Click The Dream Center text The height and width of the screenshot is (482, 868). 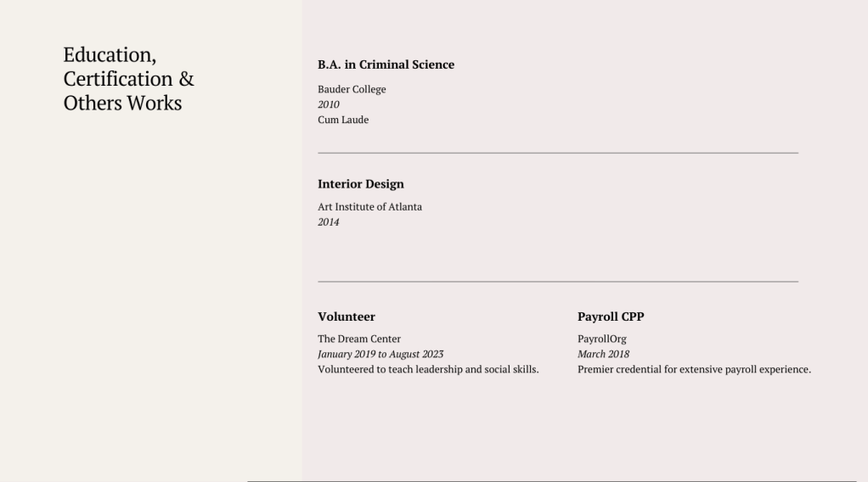pos(359,339)
